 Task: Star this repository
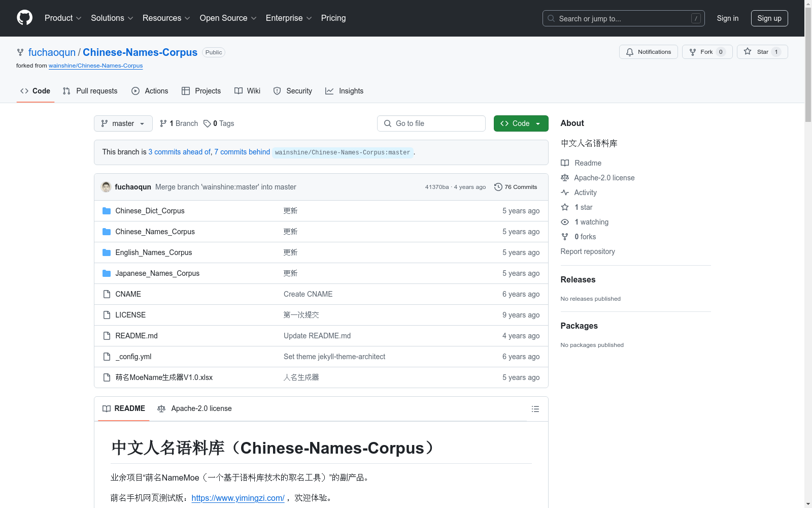pyautogui.click(x=762, y=52)
